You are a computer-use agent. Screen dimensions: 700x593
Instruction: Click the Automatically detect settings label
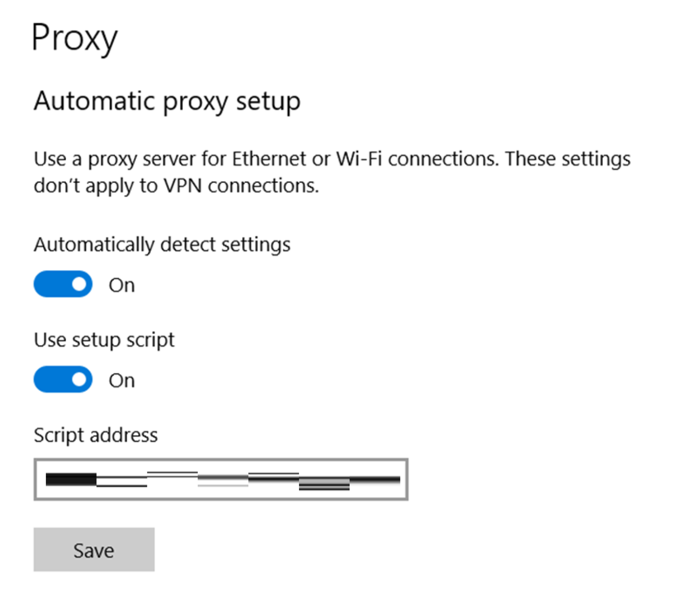point(162,245)
